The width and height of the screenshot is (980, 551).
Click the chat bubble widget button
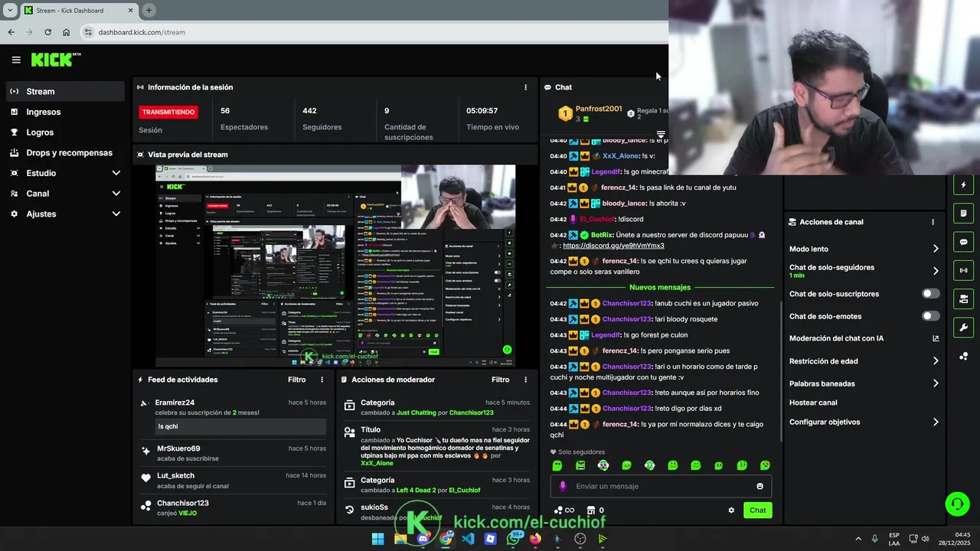(x=963, y=242)
